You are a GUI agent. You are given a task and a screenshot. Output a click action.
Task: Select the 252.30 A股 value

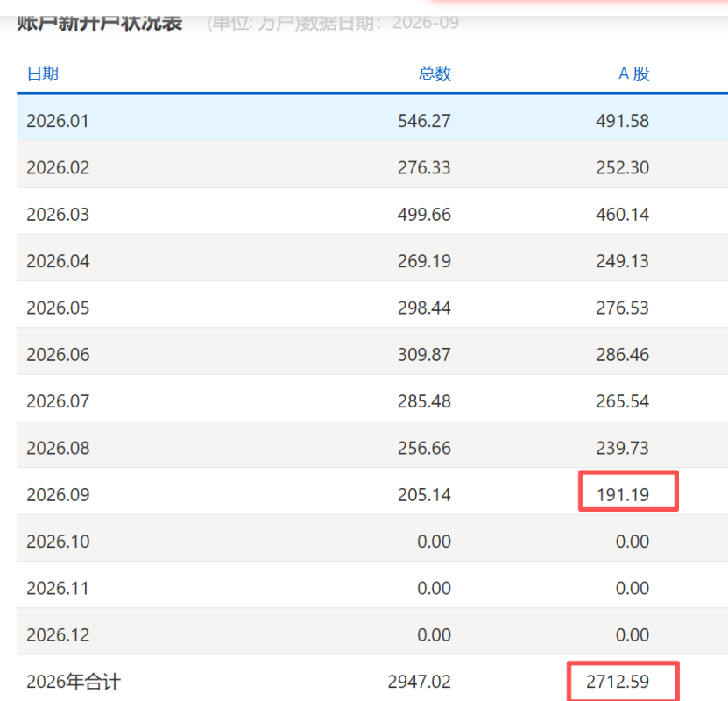coord(623,168)
